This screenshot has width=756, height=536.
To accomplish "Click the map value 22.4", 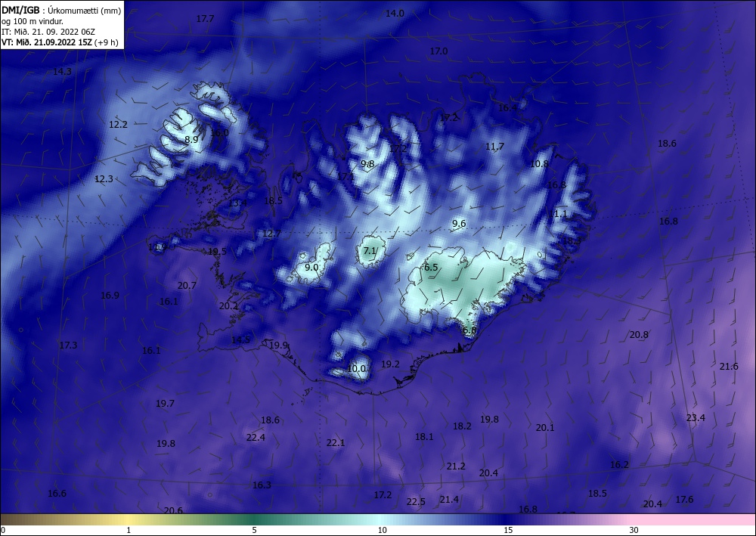I will [x=256, y=438].
